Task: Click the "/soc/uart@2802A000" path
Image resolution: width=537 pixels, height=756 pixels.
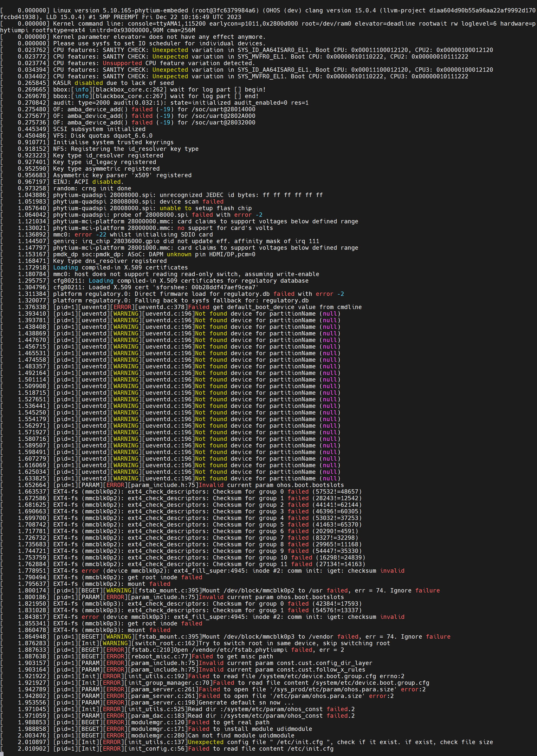Action: [223, 116]
